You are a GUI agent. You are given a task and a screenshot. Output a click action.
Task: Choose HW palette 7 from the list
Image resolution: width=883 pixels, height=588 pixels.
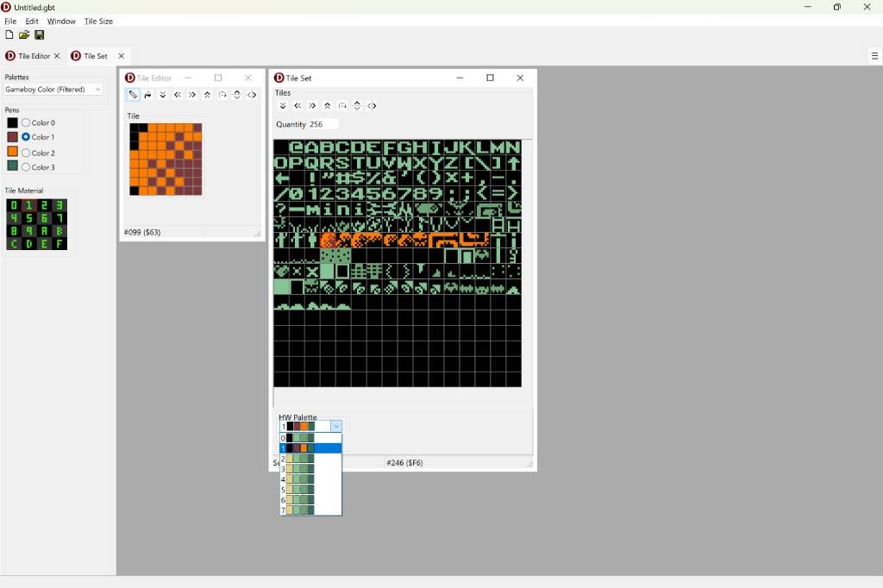coord(310,510)
